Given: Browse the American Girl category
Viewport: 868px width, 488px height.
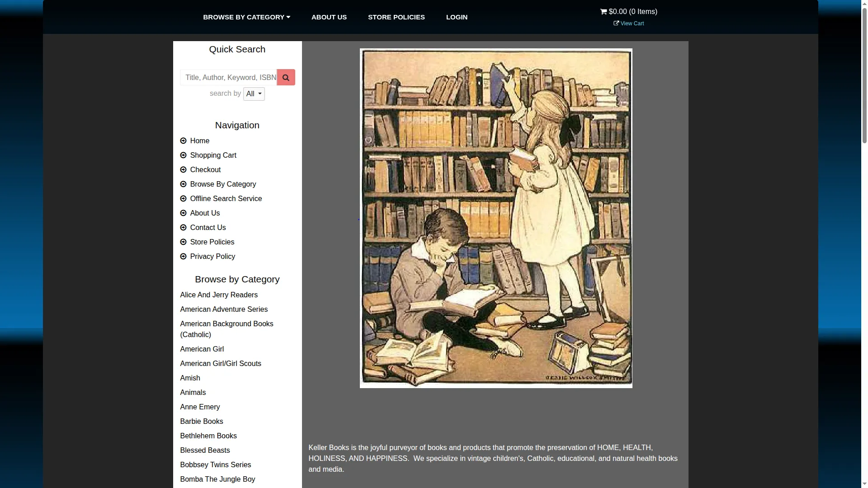Looking at the screenshot, I should click(202, 349).
